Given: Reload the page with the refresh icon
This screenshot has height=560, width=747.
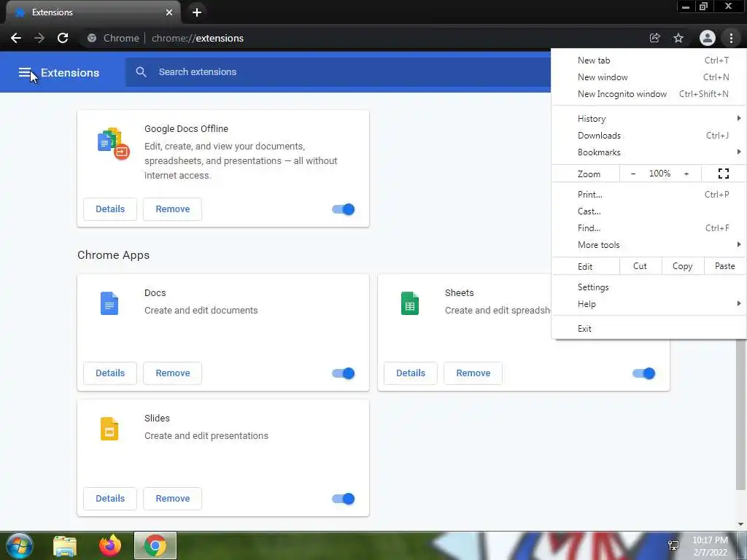Looking at the screenshot, I should coord(63,38).
